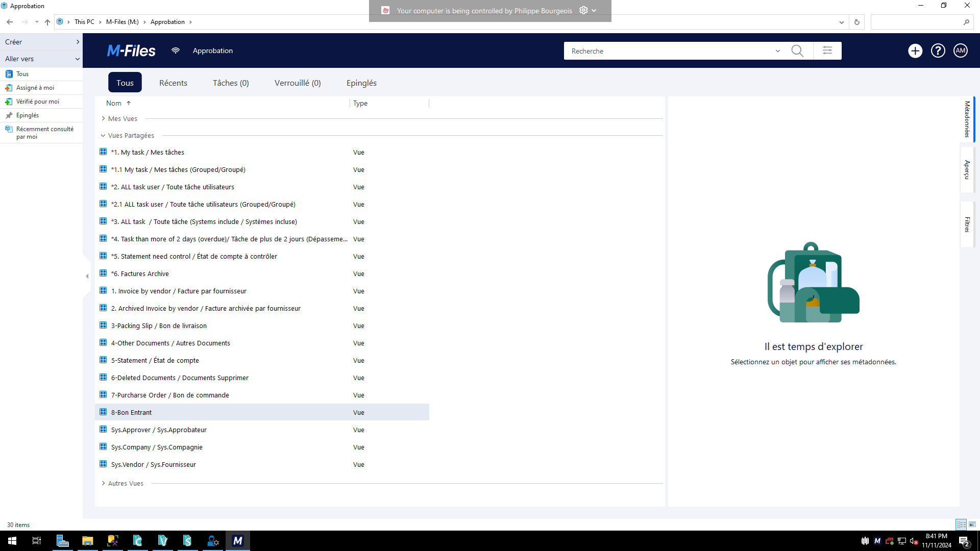
Task: Switch to the Epinglés tab
Action: pyautogui.click(x=361, y=83)
